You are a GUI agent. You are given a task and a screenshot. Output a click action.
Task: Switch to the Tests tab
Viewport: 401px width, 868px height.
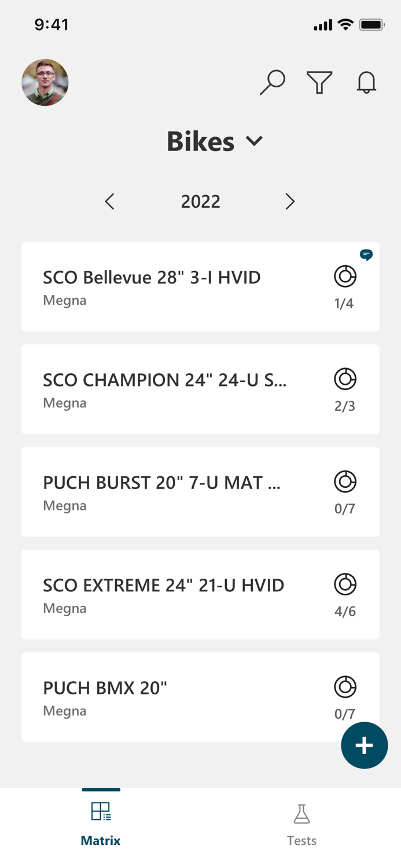pos(301,825)
